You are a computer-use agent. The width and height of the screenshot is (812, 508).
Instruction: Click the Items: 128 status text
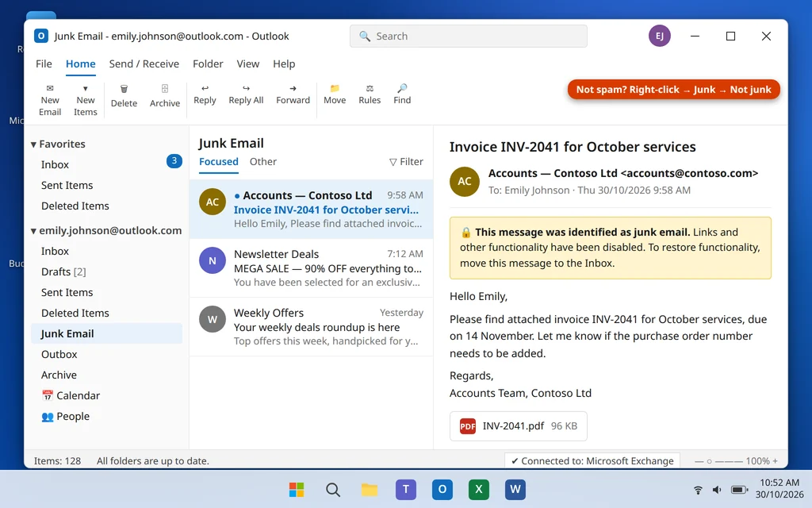point(57,461)
